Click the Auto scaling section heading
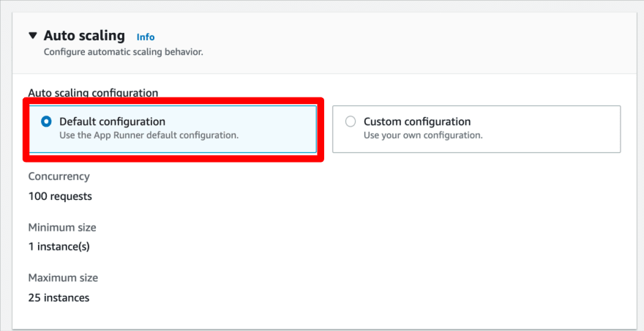 point(84,36)
